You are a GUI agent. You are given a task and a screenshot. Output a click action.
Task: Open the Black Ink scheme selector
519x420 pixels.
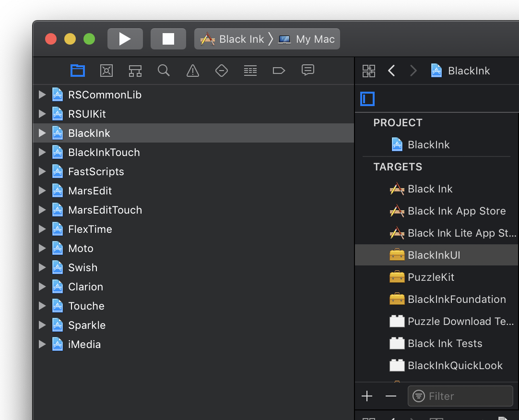[x=232, y=39]
